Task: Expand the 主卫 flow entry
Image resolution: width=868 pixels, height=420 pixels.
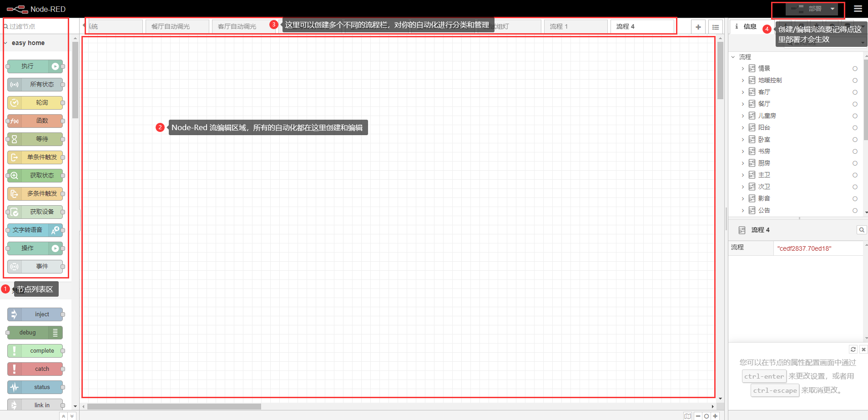Action: pos(743,175)
